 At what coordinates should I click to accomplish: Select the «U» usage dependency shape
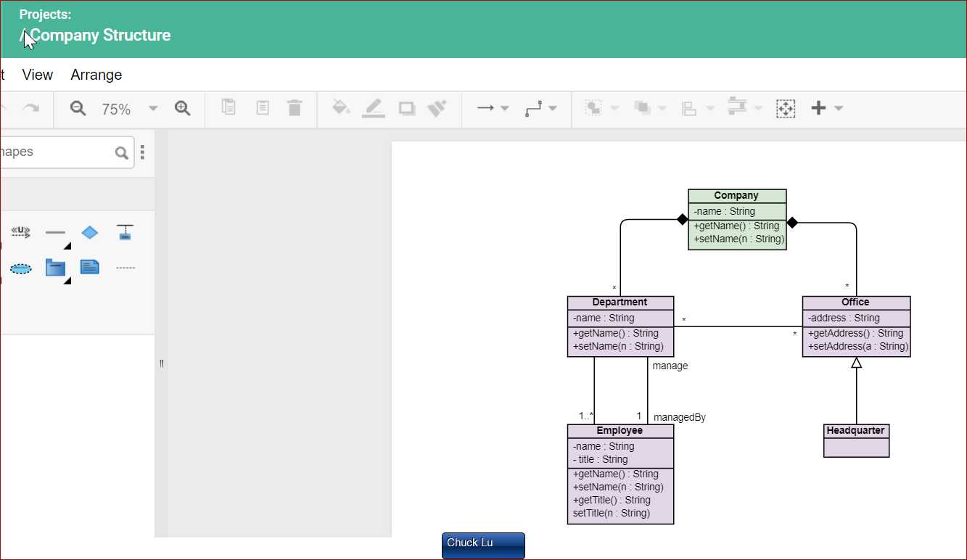[21, 232]
